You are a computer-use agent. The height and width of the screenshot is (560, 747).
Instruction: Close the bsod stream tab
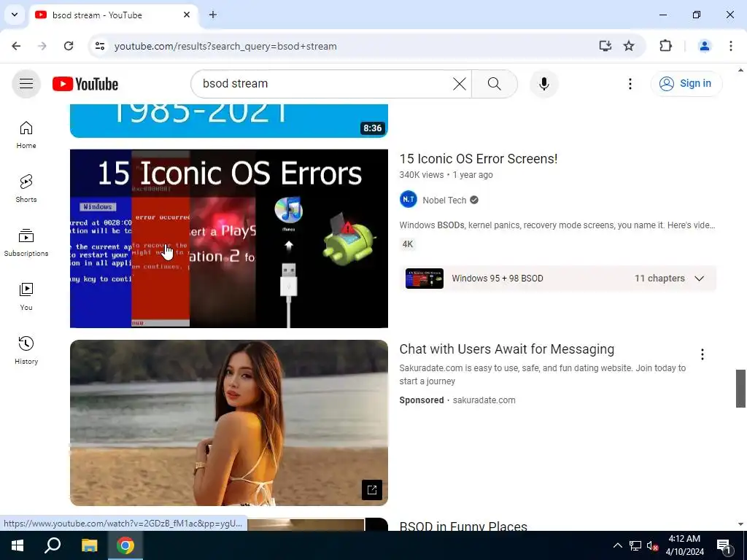(x=187, y=15)
